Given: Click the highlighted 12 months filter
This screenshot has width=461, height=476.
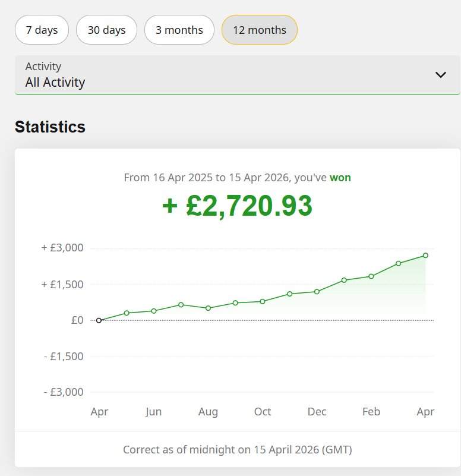Looking at the screenshot, I should coord(259,30).
